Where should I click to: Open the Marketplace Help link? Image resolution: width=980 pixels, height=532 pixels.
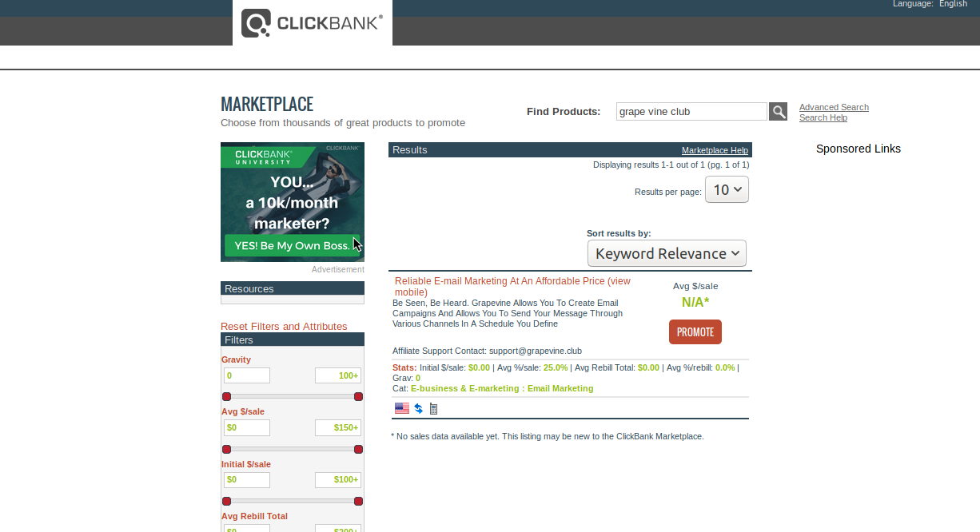pos(715,150)
